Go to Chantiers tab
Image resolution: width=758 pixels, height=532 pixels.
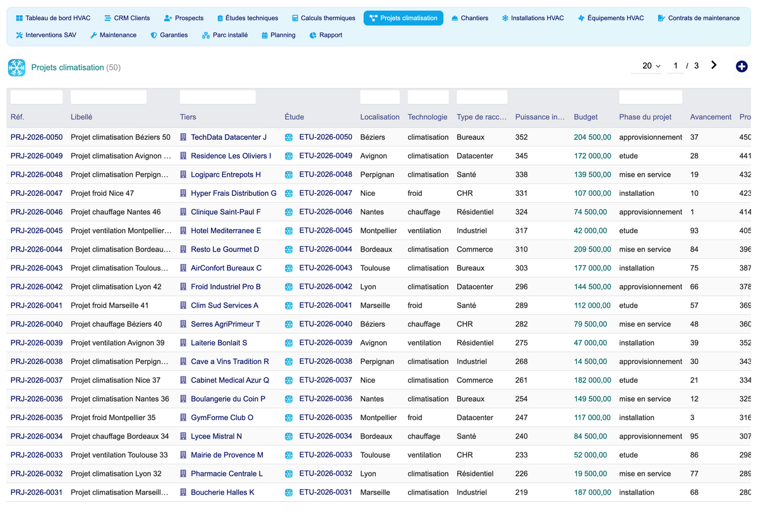click(x=470, y=18)
